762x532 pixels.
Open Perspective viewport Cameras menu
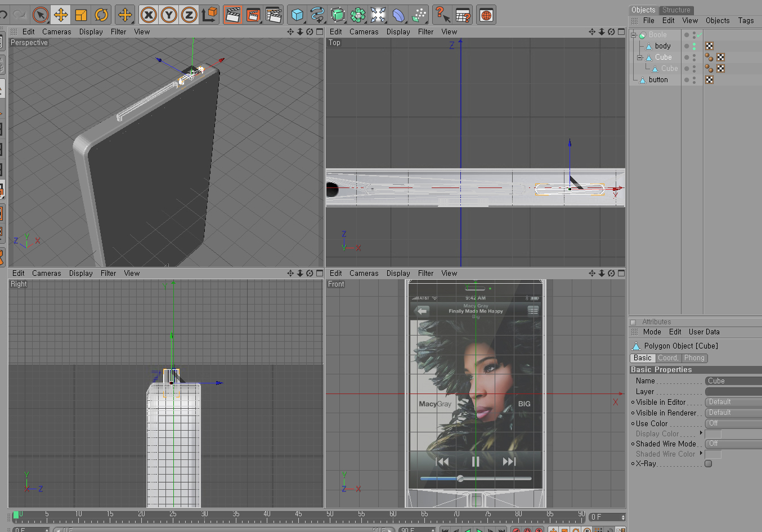point(56,32)
